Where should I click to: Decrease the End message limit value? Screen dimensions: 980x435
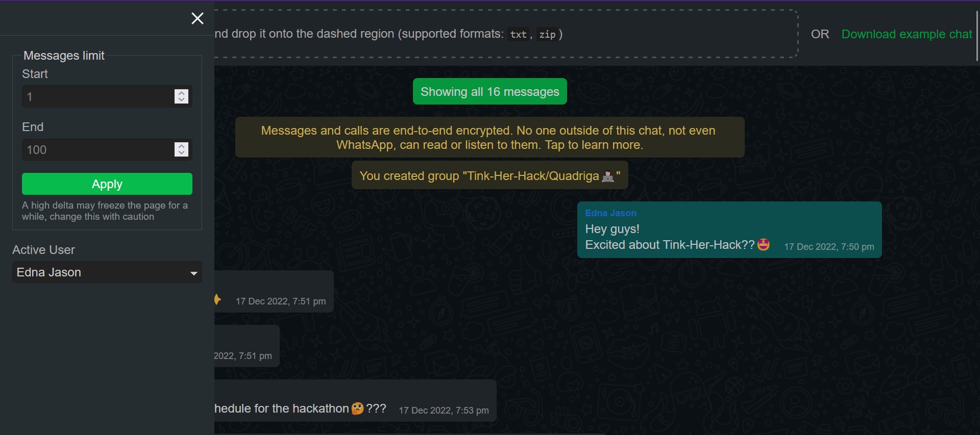[x=181, y=153]
